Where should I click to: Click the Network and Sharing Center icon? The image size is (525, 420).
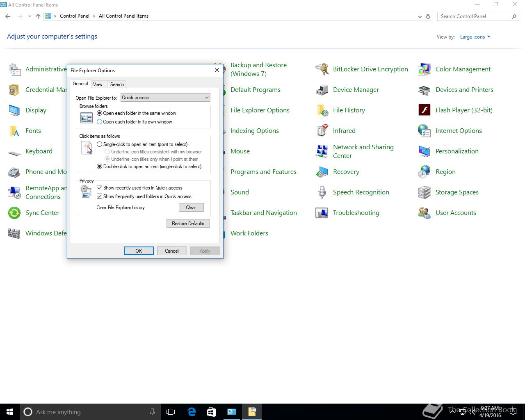point(322,151)
